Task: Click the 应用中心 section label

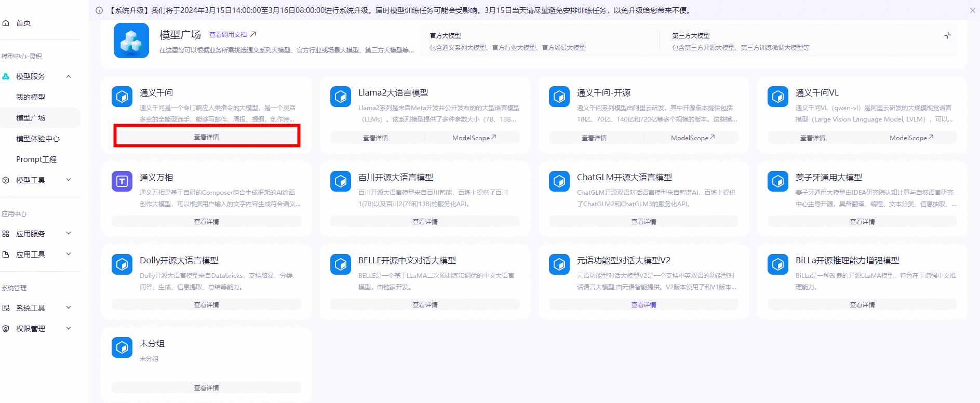Action: point(14,214)
